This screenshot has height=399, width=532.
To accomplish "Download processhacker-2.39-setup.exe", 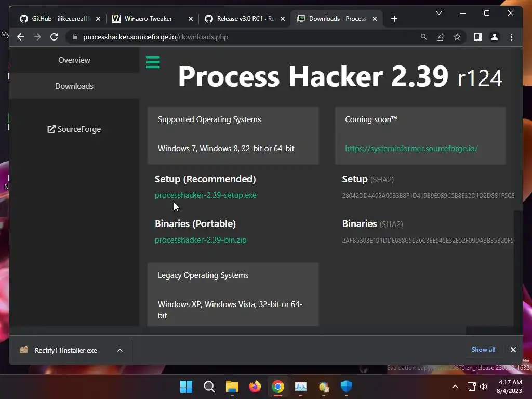I will [x=206, y=195].
